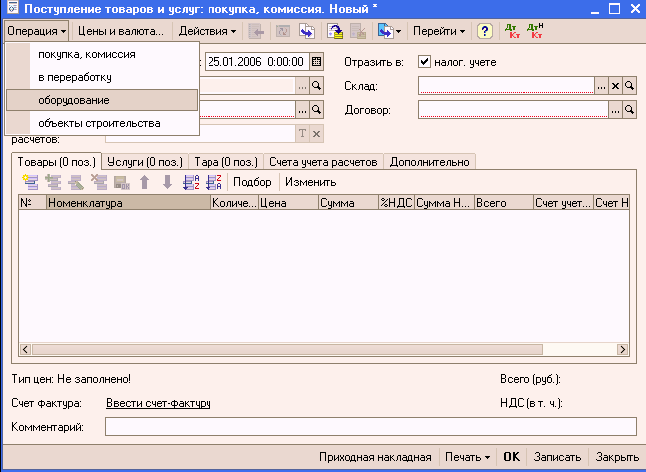Select 'оборудование' from the Операция menu
The width and height of the screenshot is (646, 472).
pos(74,100)
